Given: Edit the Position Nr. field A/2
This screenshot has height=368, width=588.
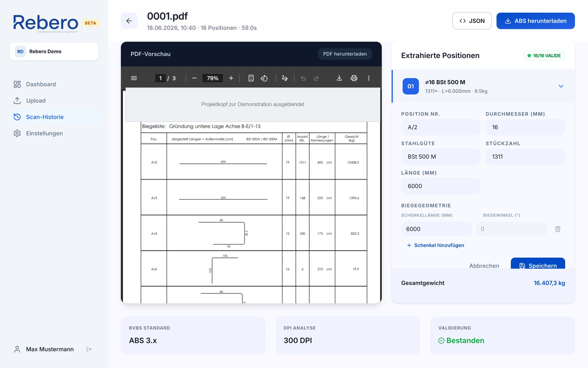Looking at the screenshot, I should pos(441,127).
